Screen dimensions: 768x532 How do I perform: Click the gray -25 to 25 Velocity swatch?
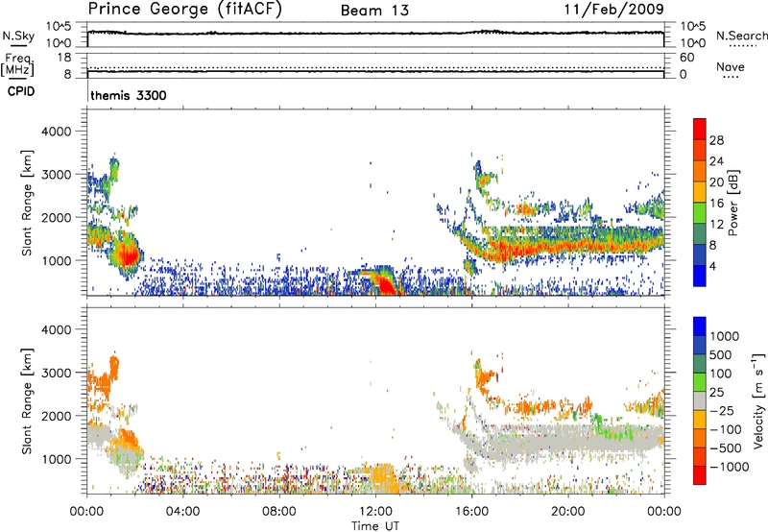point(700,401)
